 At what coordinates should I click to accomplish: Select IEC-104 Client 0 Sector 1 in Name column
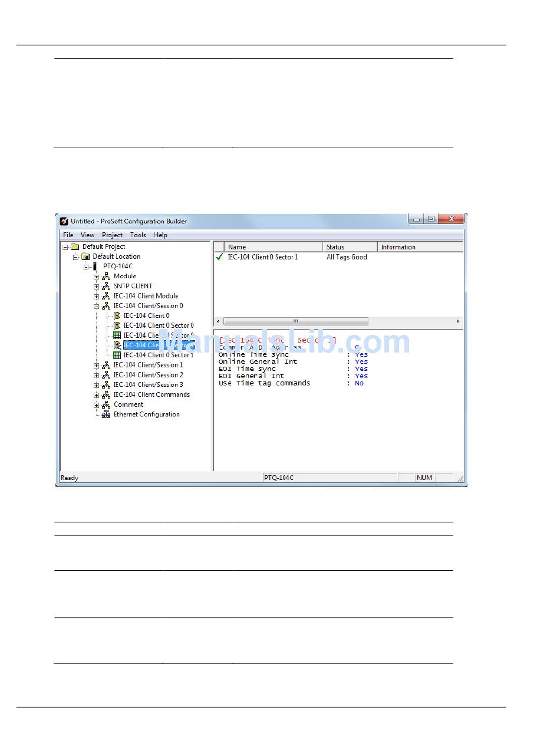tap(263, 257)
